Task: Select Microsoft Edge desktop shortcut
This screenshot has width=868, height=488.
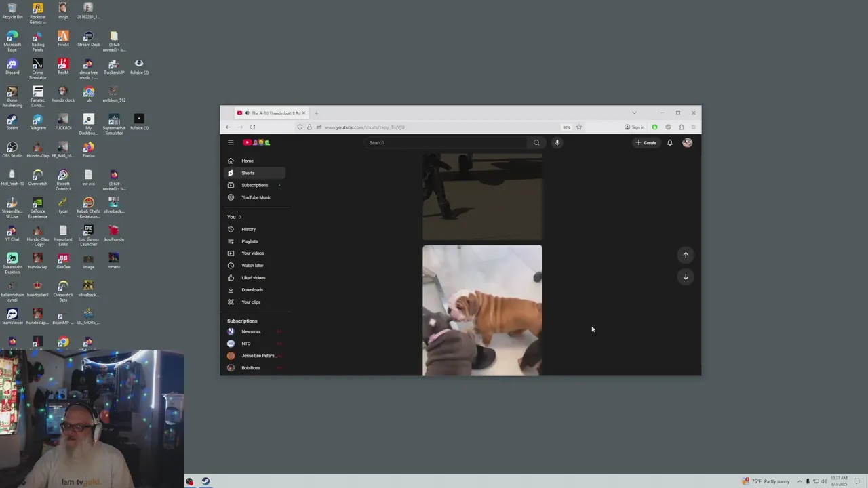Action: [12, 41]
